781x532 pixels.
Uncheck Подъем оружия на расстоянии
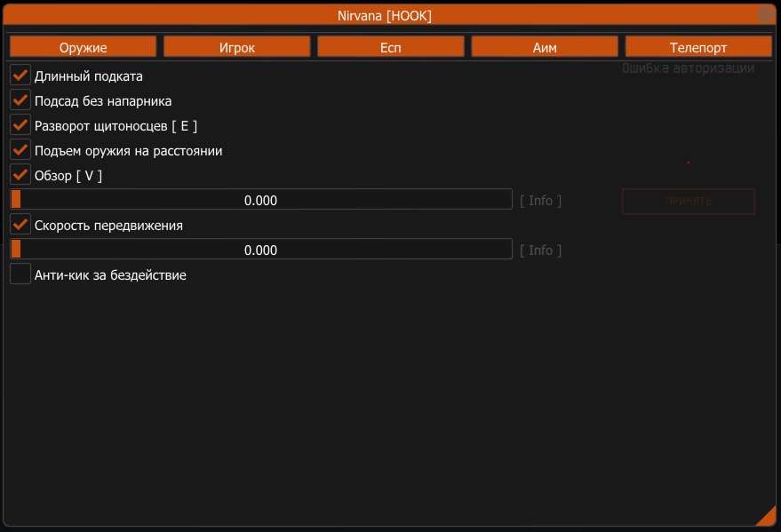pos(20,150)
